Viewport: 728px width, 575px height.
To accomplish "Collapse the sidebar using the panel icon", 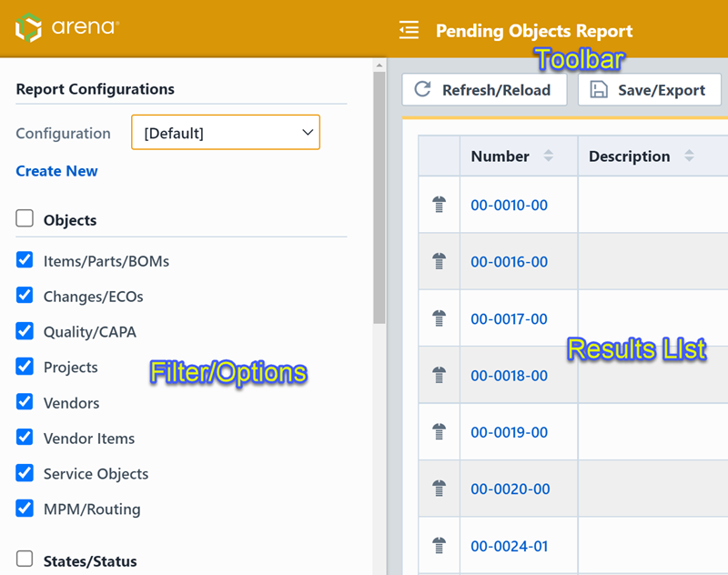I will pyautogui.click(x=409, y=29).
